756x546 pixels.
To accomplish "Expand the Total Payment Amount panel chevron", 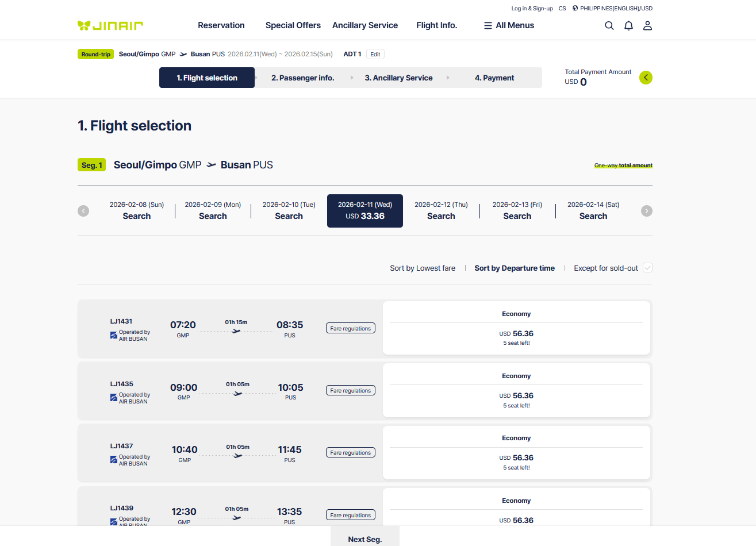I will [646, 78].
